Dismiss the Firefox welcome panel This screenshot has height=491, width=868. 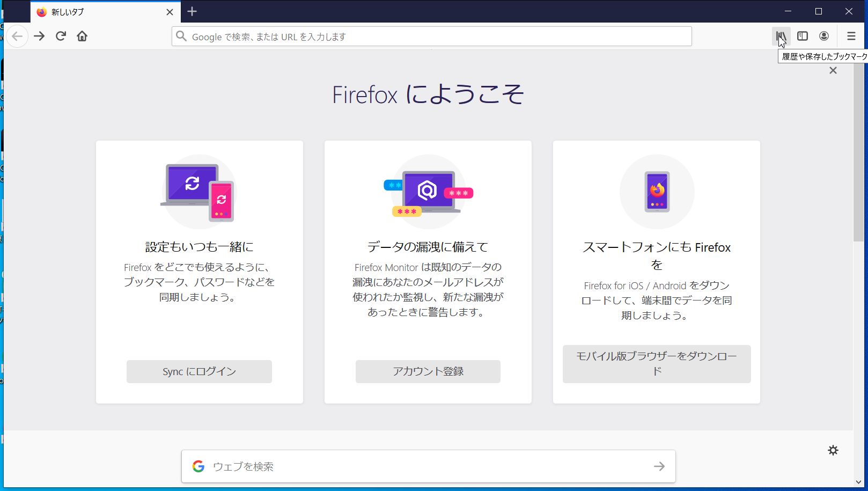(833, 70)
